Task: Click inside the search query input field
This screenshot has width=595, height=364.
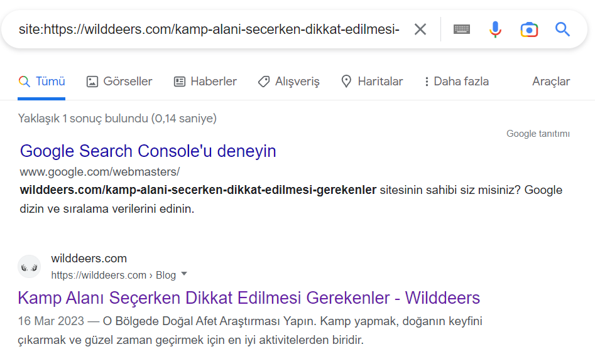Action: tap(209, 29)
